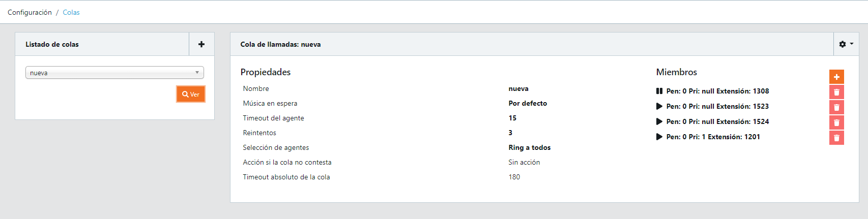The image size is (868, 219).
Task: Select the Extensión 1201 member entry
Action: pos(713,137)
